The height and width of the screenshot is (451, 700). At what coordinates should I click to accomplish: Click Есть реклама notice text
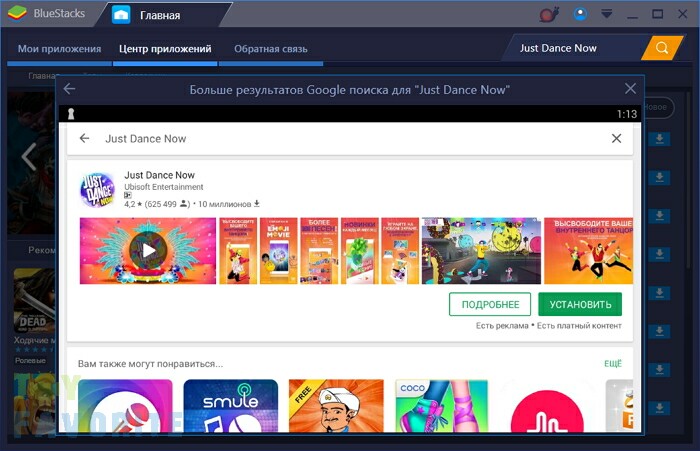click(502, 326)
